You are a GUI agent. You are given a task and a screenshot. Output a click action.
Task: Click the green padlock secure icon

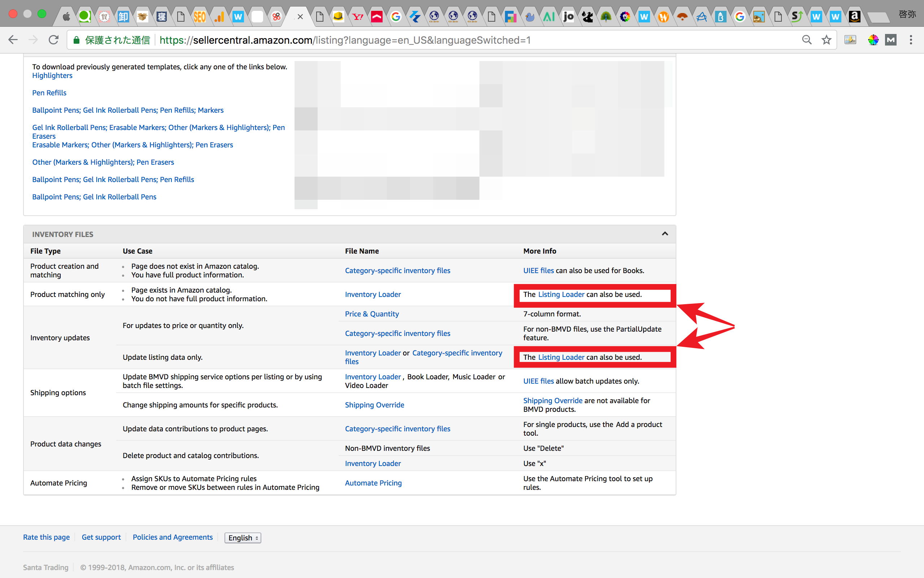[77, 40]
